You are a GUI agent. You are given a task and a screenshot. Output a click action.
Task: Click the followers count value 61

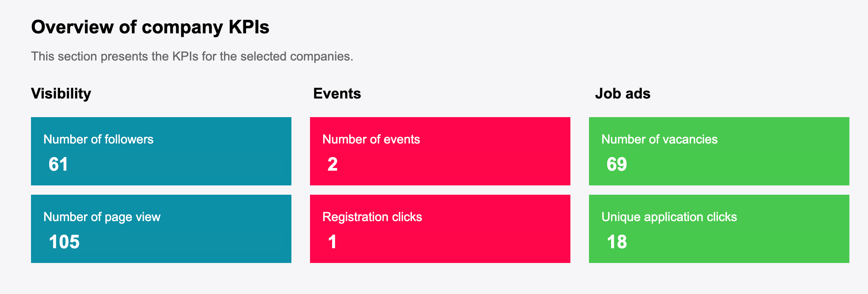click(59, 164)
